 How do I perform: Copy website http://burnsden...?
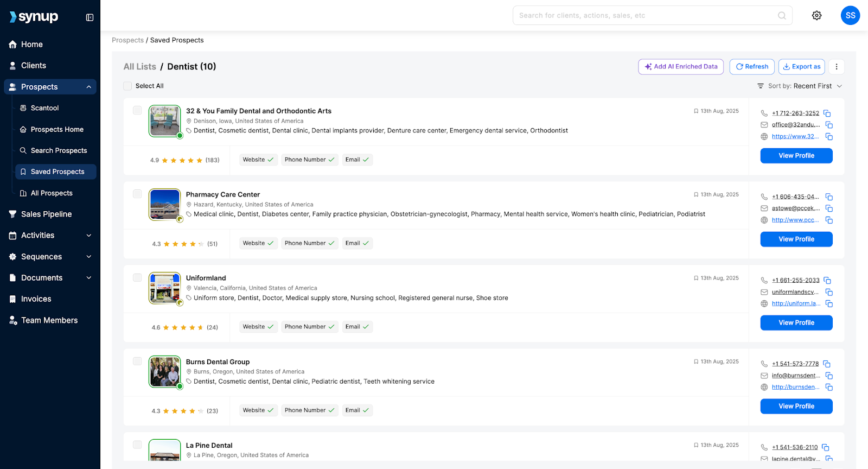coord(829,388)
